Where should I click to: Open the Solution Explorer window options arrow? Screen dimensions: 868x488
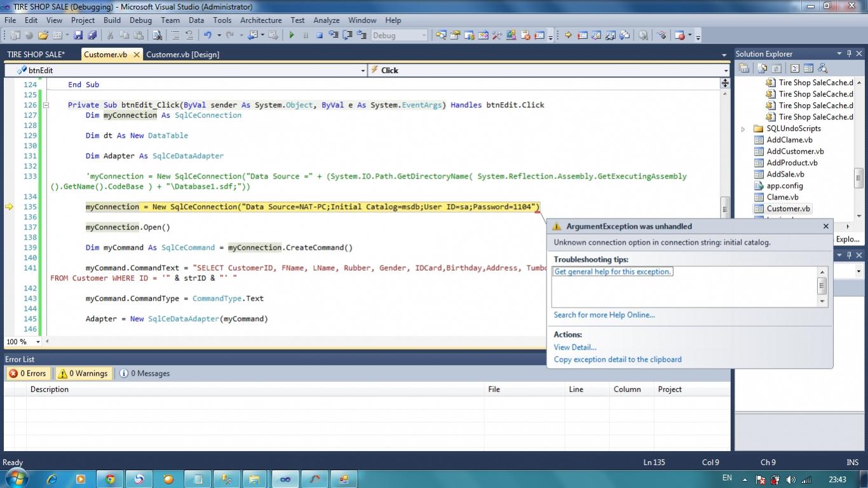click(839, 53)
